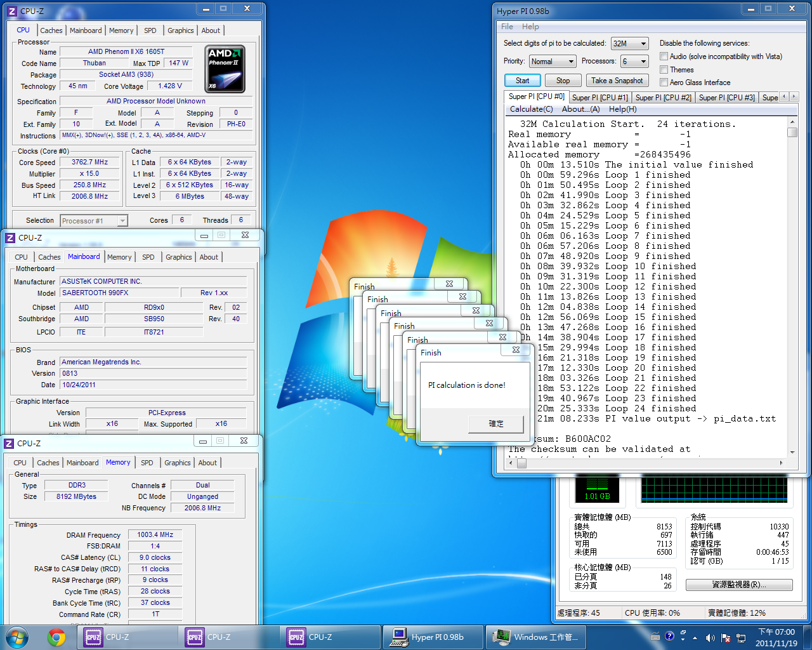Viewport: 812px width, 650px height.
Task: Click the NB Frequency 2006.8 MHz value
Action: pos(202,508)
